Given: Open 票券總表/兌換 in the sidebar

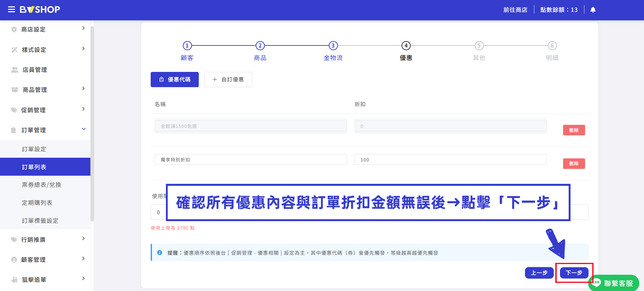Looking at the screenshot, I should [x=45, y=185].
